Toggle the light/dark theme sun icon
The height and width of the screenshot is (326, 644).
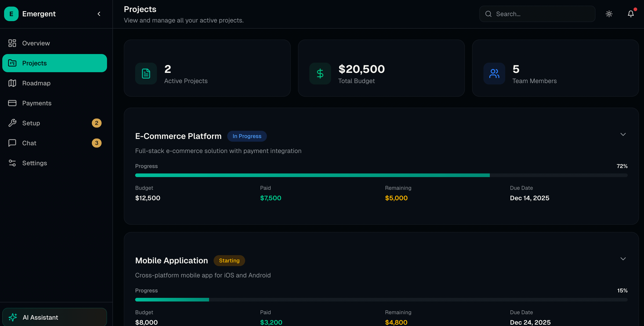[609, 14]
